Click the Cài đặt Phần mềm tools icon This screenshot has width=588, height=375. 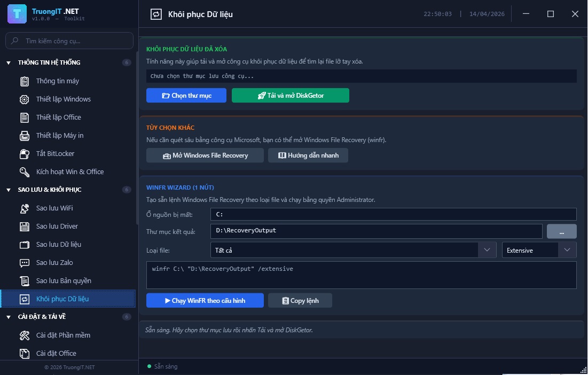click(25, 335)
